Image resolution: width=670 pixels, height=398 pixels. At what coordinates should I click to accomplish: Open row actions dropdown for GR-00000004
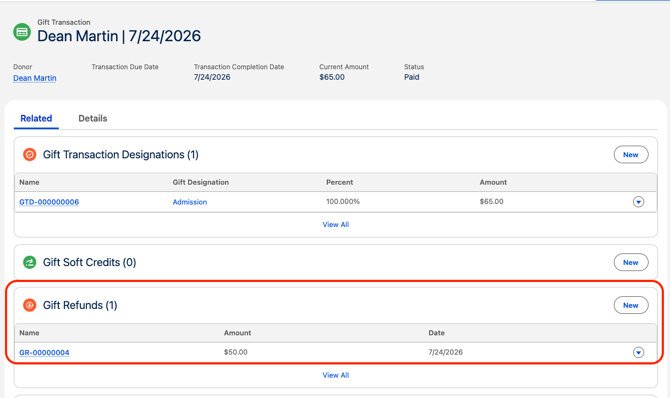point(638,352)
